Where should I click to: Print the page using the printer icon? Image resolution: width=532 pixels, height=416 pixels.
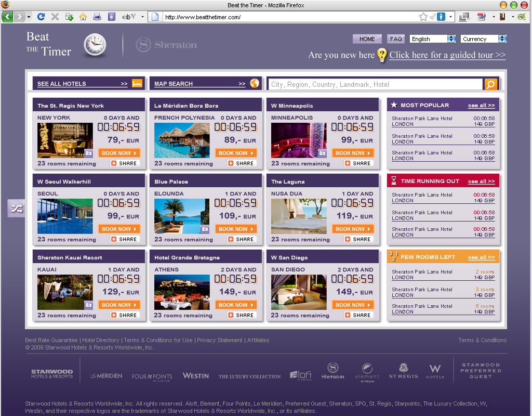(97, 17)
